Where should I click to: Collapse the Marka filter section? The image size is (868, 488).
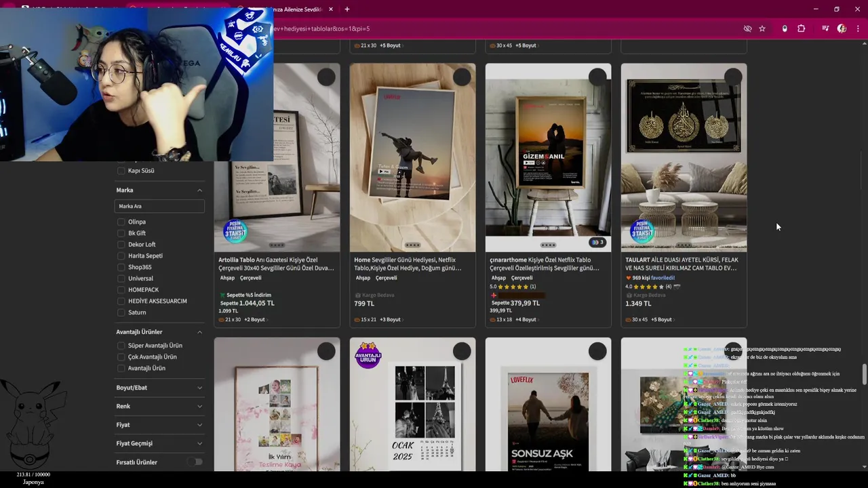[199, 190]
